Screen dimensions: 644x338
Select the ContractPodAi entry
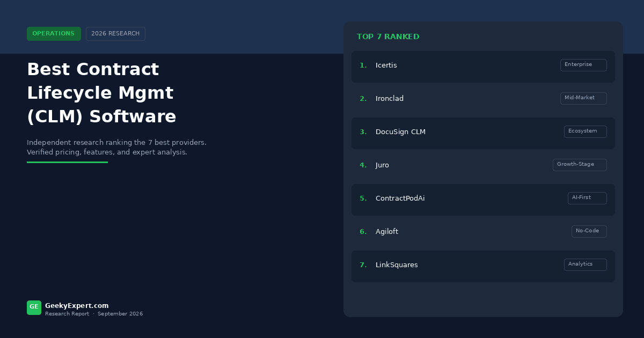pos(483,200)
